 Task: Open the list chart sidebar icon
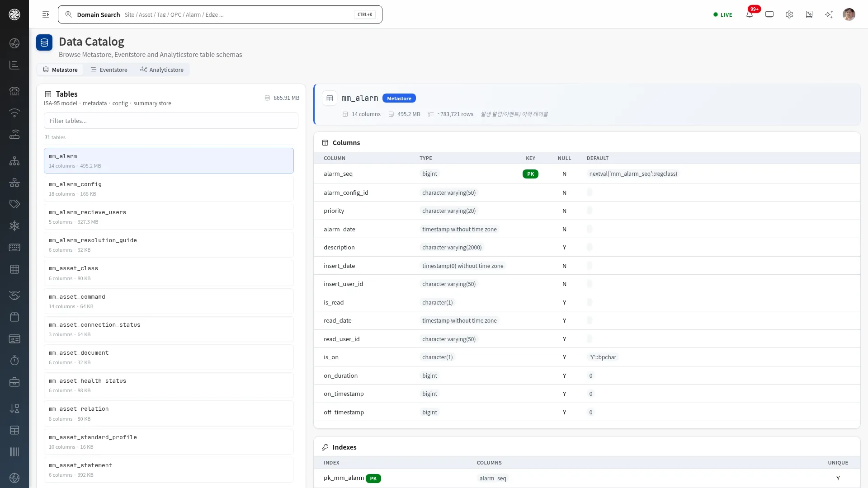tap(14, 65)
